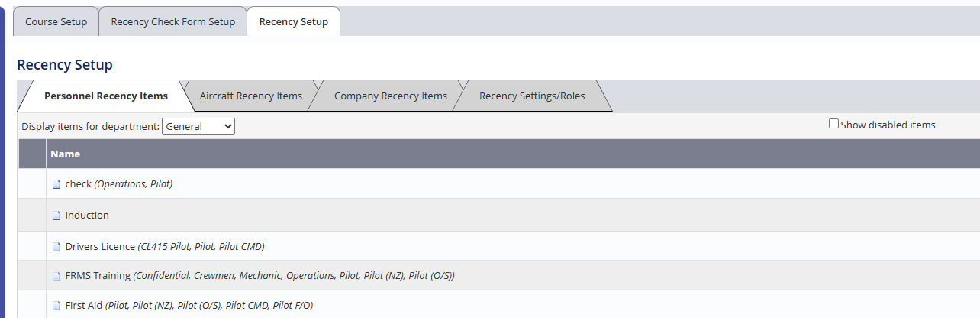
Task: Open the Drivers Licence recency item
Action: 100,247
